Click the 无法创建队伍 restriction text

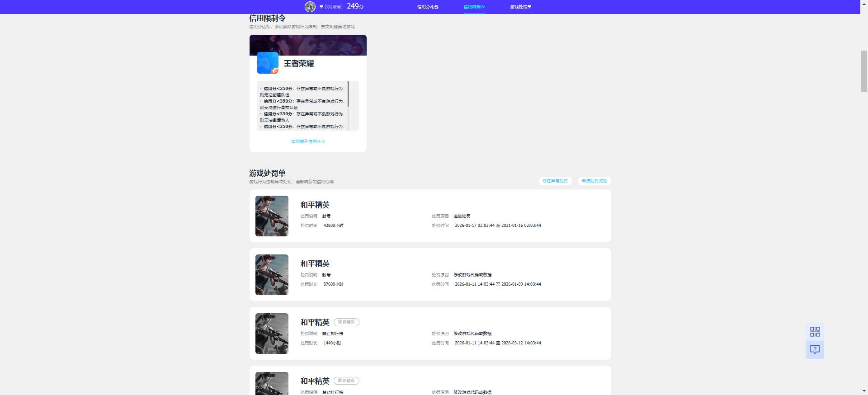coord(274,95)
